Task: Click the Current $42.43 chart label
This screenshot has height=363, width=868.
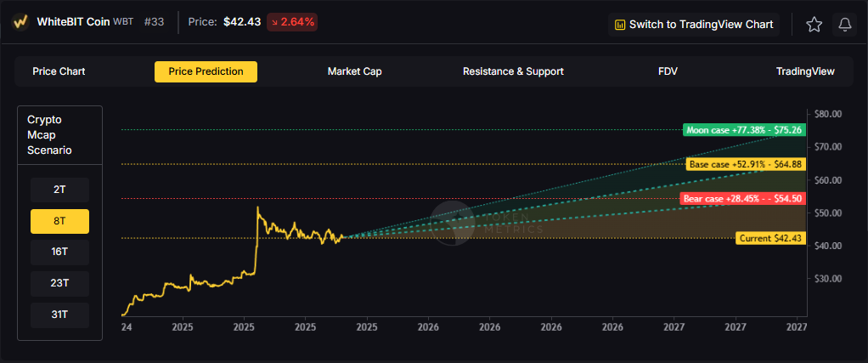Action: (x=770, y=238)
